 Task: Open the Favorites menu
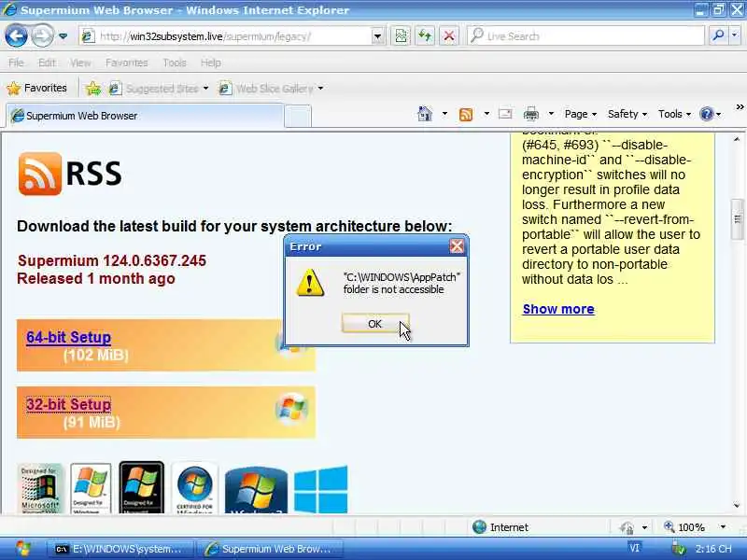[x=127, y=63]
